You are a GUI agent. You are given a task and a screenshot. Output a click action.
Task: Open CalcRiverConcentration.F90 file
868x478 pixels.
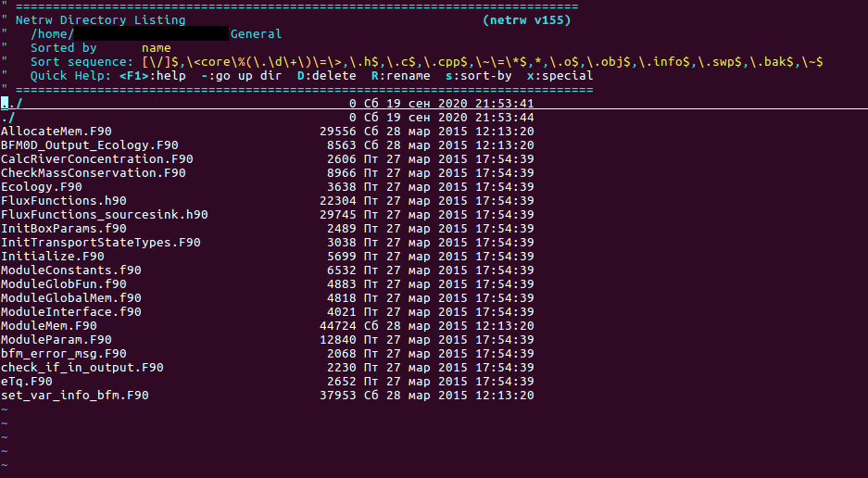point(97,159)
